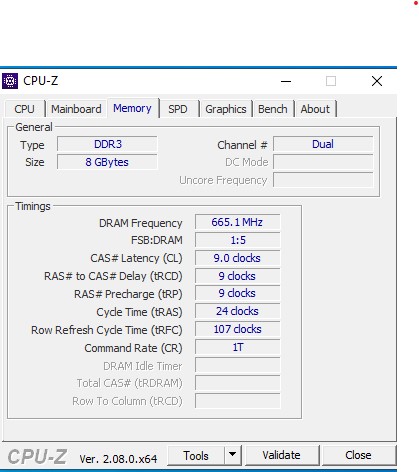Viewport: 419px width, 472px height.
Task: Click the tRCD value 9 clocks
Action: (x=237, y=276)
